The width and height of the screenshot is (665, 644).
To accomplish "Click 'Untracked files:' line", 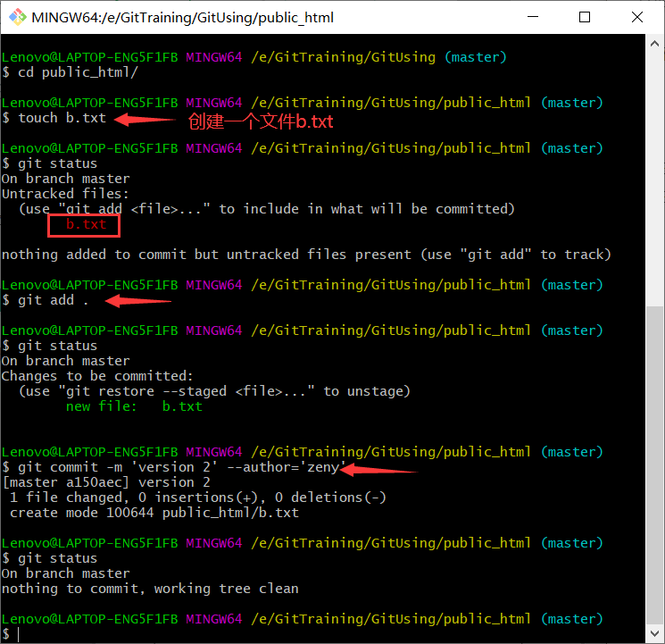I will click(65, 194).
